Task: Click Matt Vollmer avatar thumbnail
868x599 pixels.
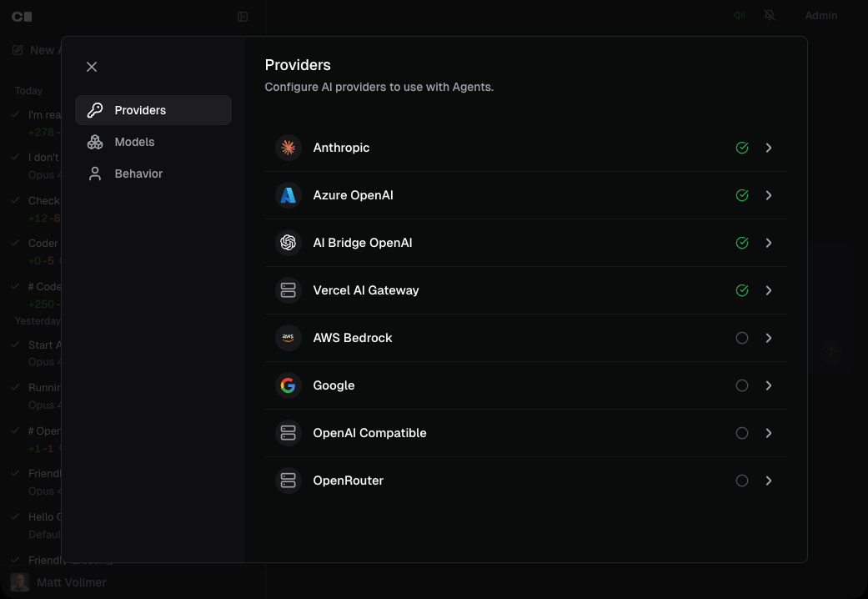Action: click(x=20, y=582)
